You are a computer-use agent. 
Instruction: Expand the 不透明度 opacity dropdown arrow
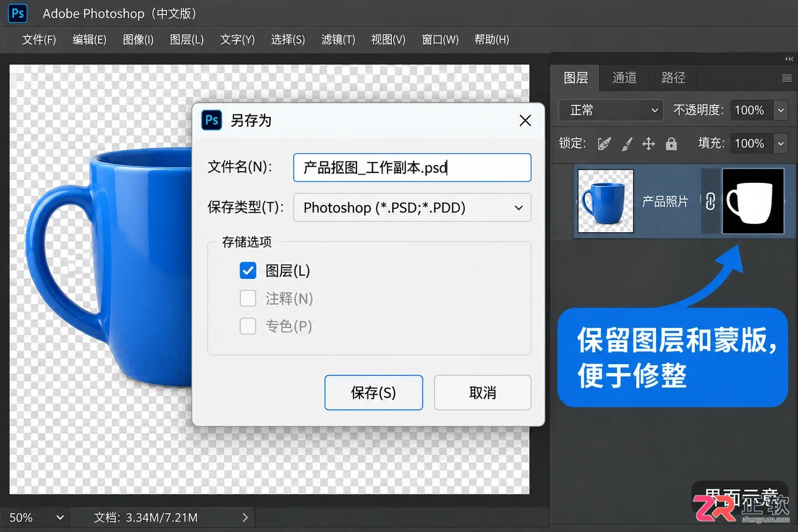(781, 110)
